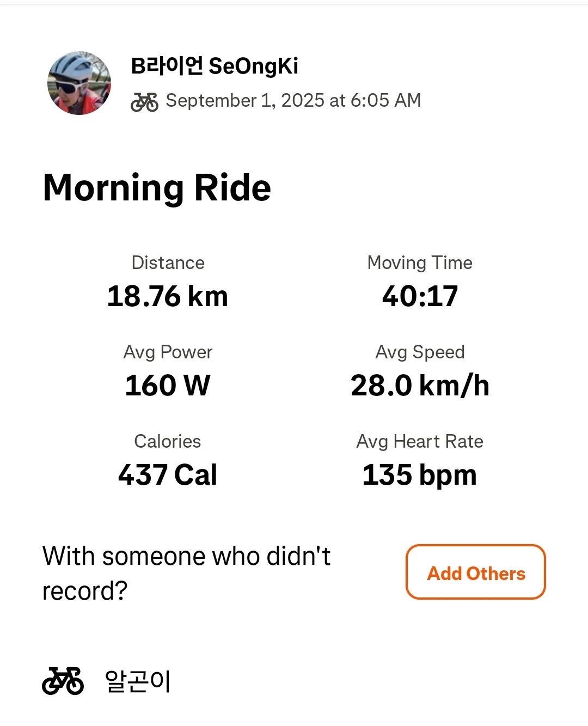This screenshot has height=726, width=588.
Task: Tap the 160 W power value
Action: coord(168,386)
